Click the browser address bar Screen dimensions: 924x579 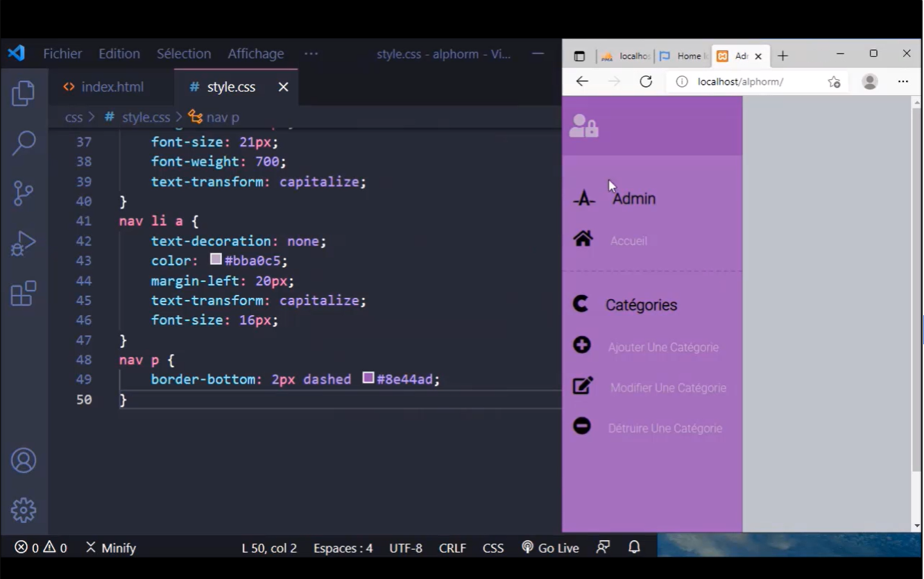point(749,81)
